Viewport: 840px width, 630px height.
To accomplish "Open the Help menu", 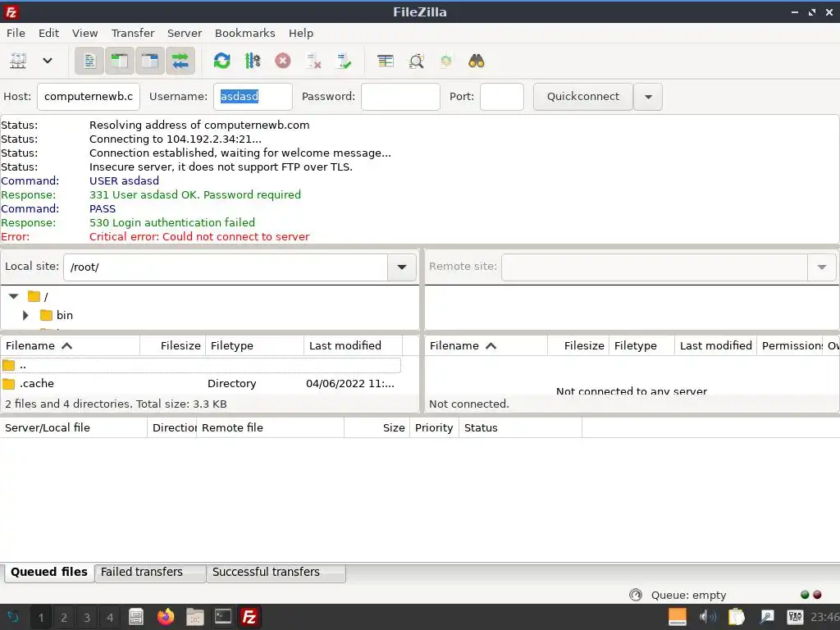I will point(300,33).
